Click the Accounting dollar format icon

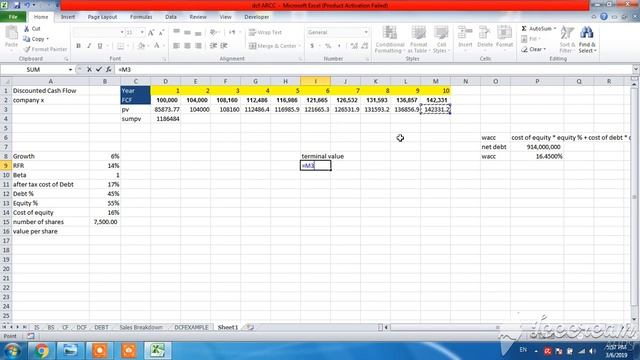(x=312, y=46)
